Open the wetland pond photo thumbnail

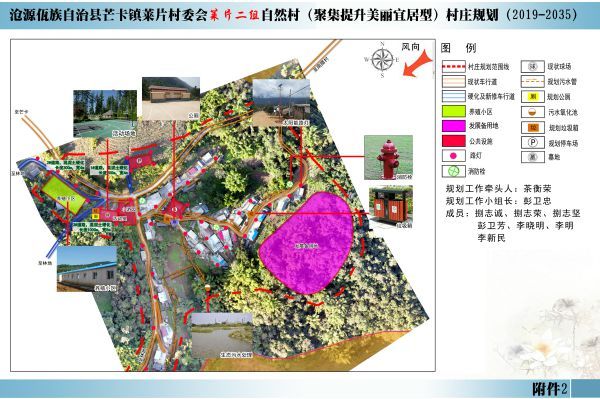click(x=222, y=336)
